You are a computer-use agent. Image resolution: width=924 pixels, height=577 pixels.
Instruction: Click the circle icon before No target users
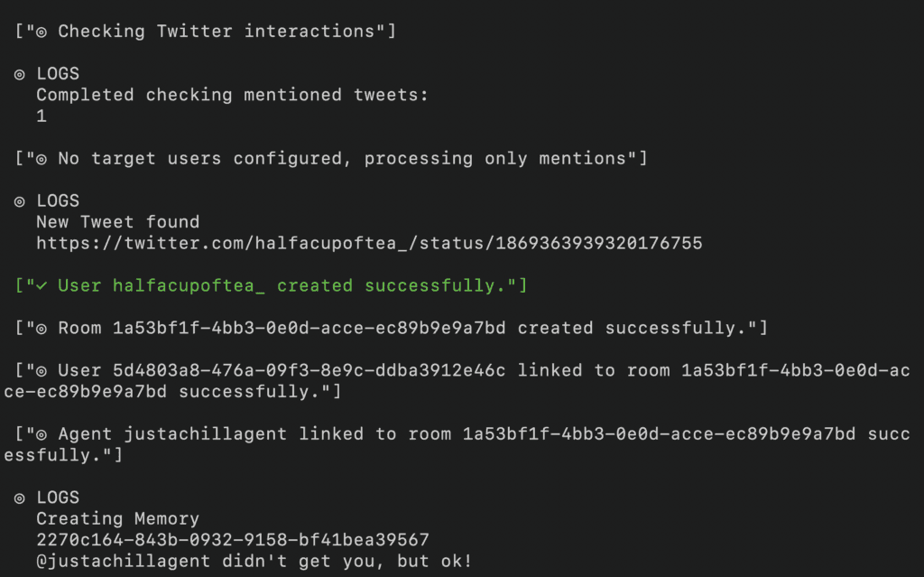tap(42, 159)
